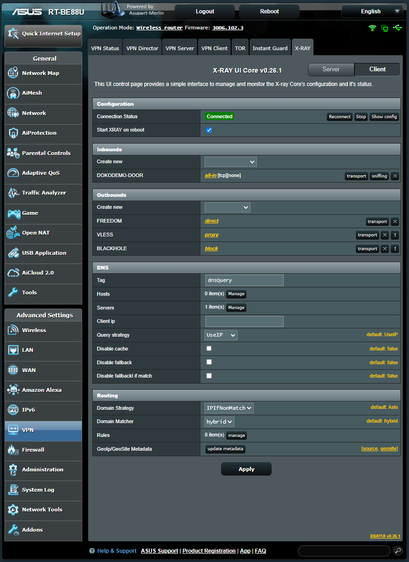Open the English language dropdown
This screenshot has width=409, height=562.
(x=371, y=11)
